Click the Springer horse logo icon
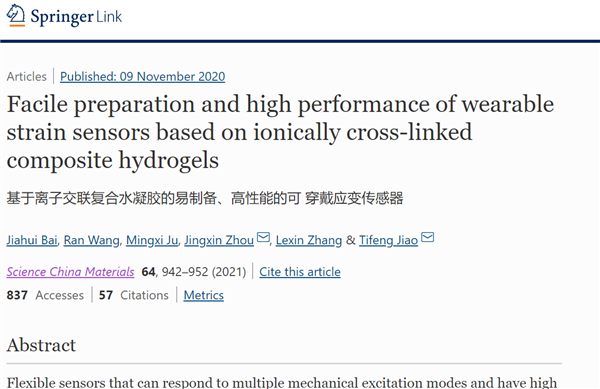 (16, 15)
